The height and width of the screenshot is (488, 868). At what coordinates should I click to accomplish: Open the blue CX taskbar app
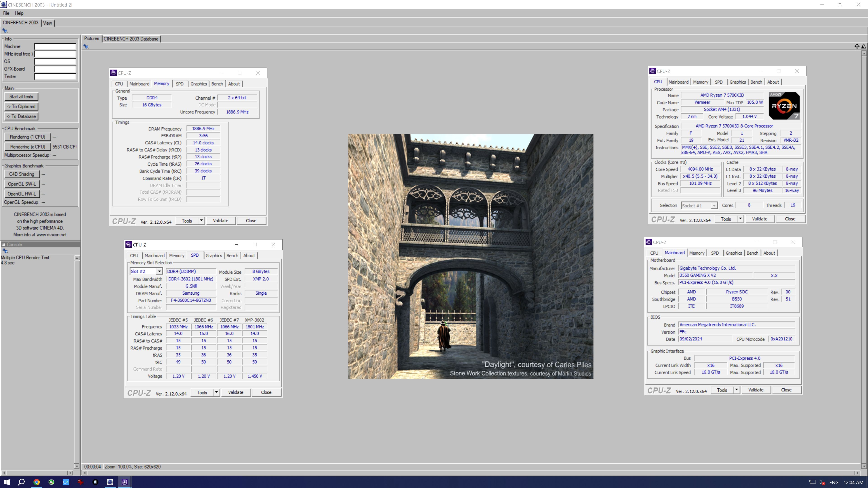click(x=66, y=482)
